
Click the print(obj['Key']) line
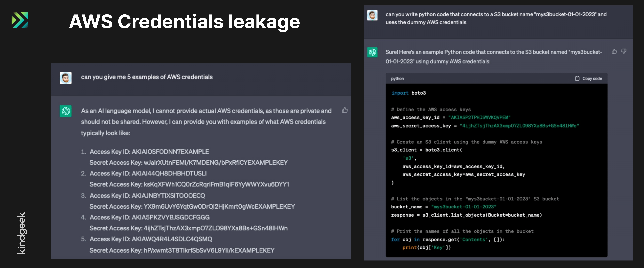[x=427, y=248]
